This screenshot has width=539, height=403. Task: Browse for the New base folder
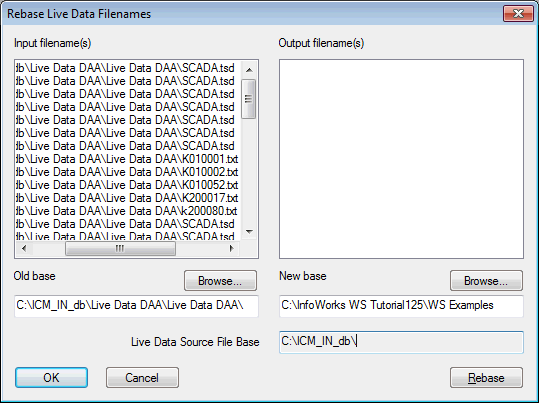click(x=486, y=281)
